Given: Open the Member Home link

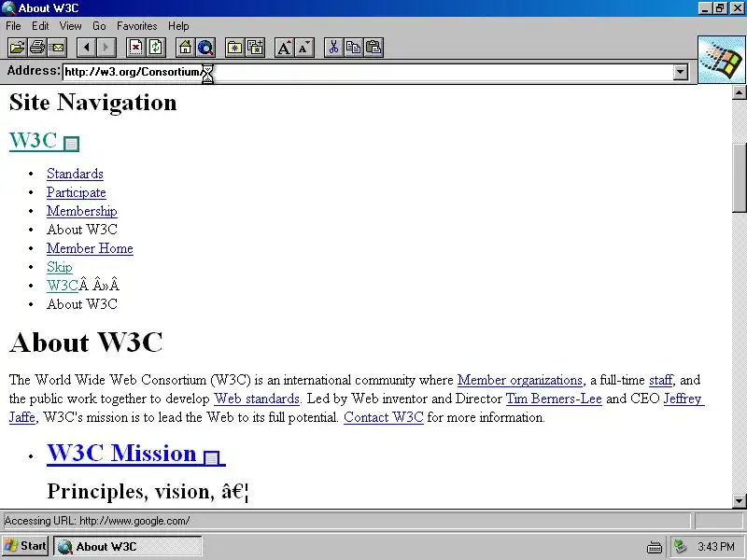Looking at the screenshot, I should pos(90,248).
